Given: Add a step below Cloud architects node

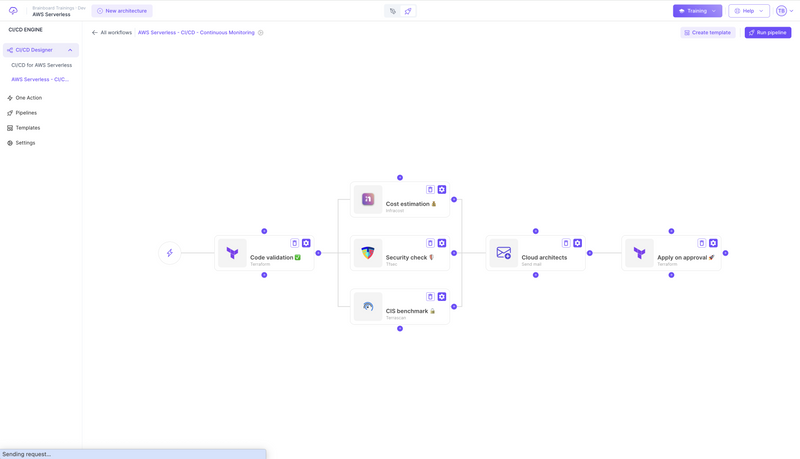Looking at the screenshot, I should point(536,275).
